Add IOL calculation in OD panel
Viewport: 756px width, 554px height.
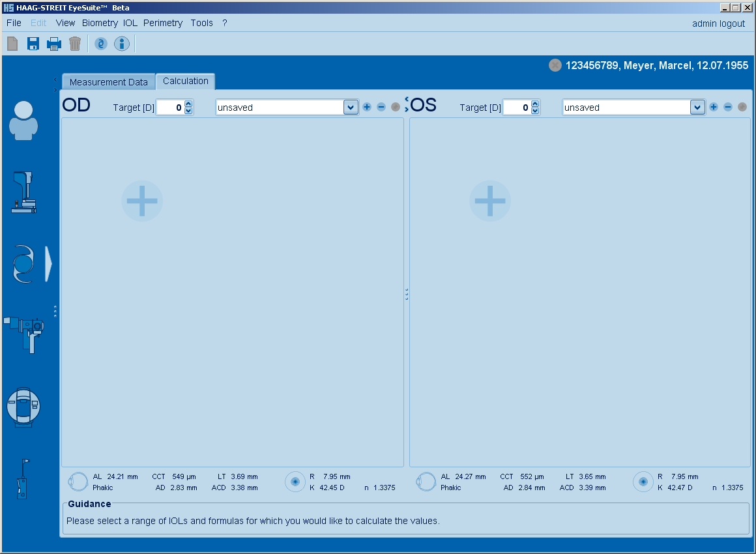(142, 201)
